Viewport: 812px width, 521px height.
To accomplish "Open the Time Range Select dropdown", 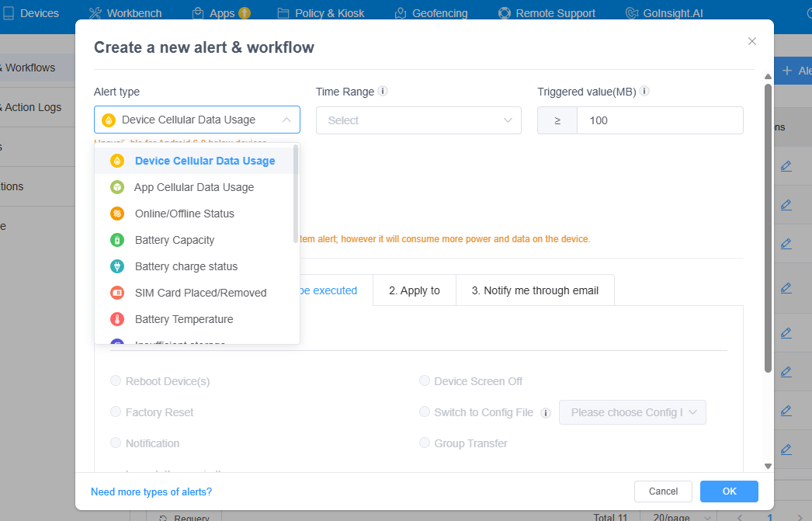I will [x=418, y=120].
